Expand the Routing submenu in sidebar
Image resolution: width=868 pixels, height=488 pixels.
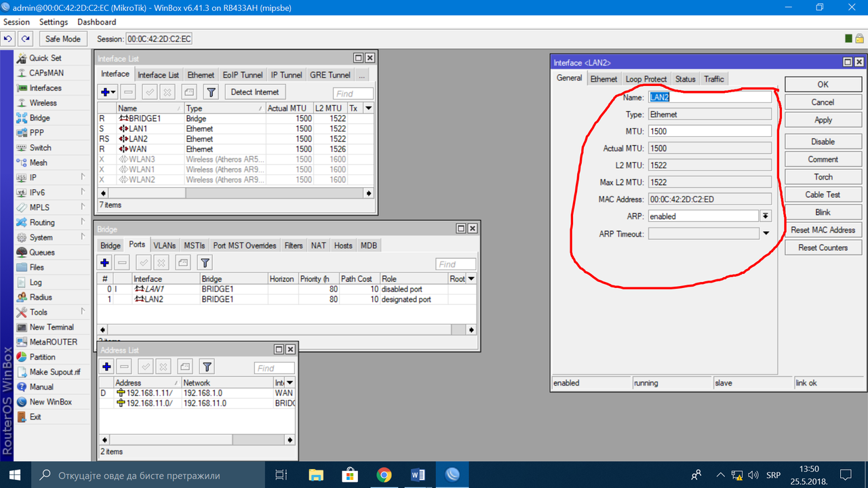[x=83, y=222]
